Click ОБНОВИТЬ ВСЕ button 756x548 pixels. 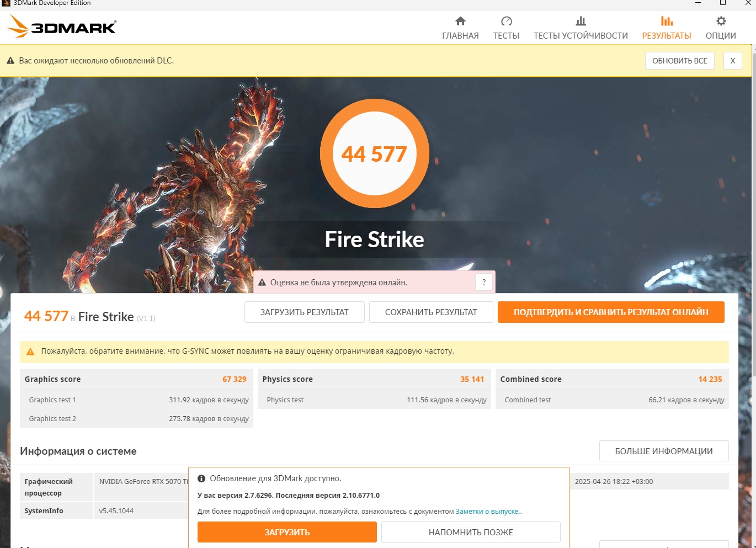coord(680,61)
